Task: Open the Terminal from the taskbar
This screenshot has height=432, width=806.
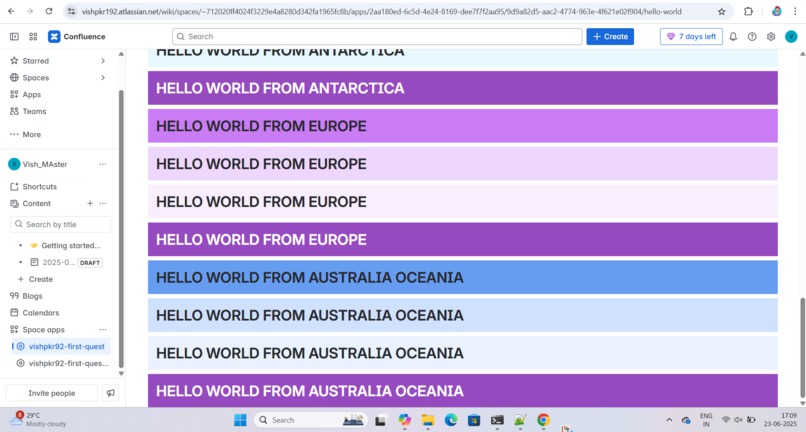Action: coord(497,420)
